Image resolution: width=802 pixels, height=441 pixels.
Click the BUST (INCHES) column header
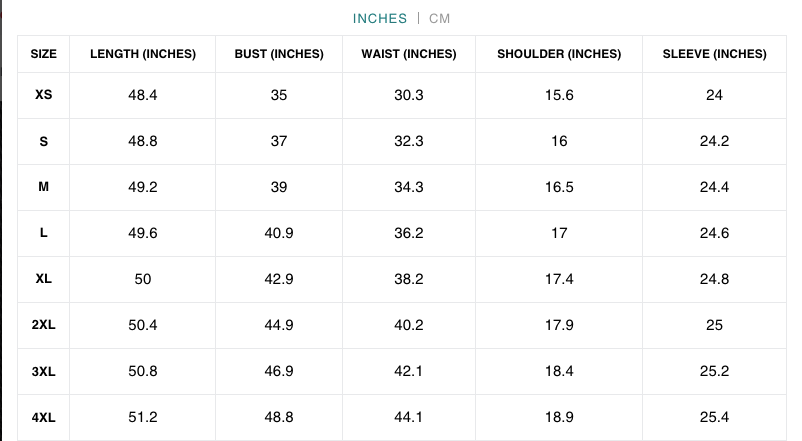[279, 54]
